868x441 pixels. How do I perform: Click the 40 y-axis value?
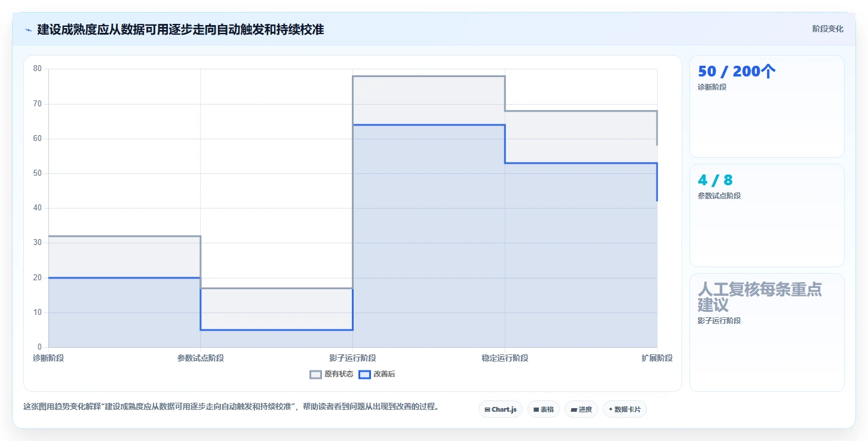point(37,208)
